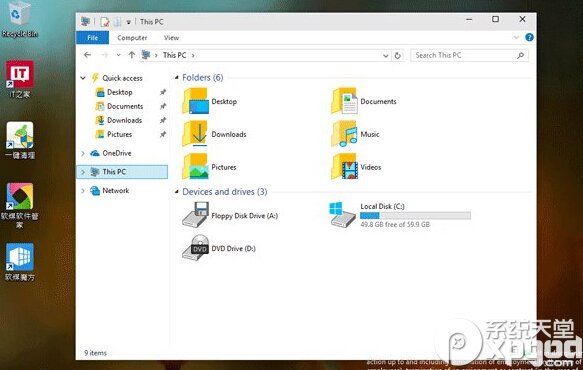The image size is (583, 370).
Task: Select Pictures under Quick access
Action: point(119,134)
